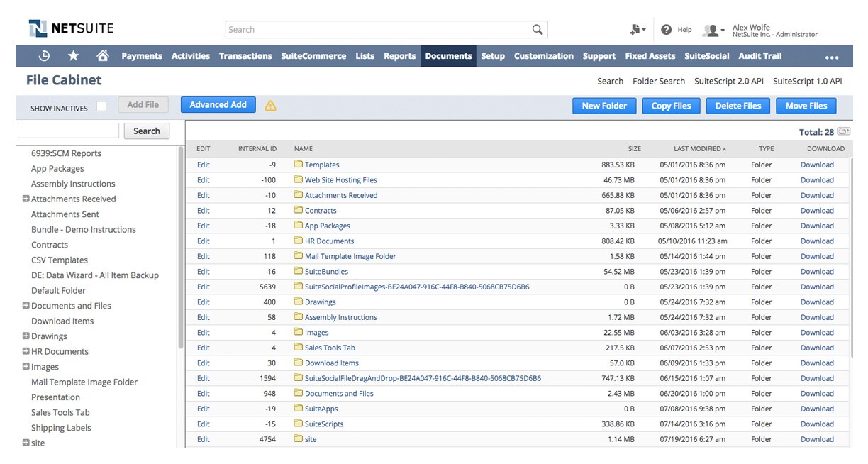Click the folder tree Search button
868x464 pixels.
tap(147, 131)
